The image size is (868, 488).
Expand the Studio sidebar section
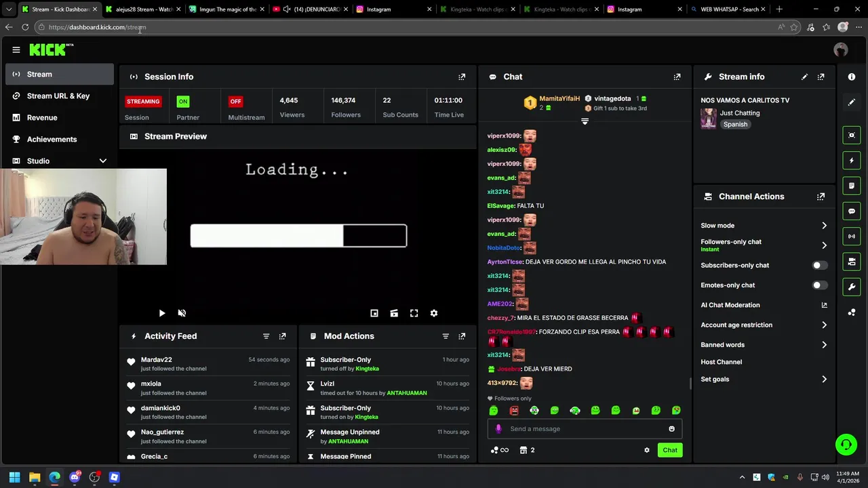tap(103, 161)
